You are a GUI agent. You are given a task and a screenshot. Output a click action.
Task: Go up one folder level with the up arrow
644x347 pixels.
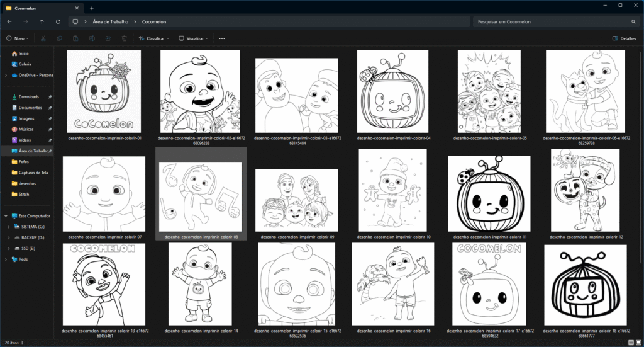click(x=42, y=21)
